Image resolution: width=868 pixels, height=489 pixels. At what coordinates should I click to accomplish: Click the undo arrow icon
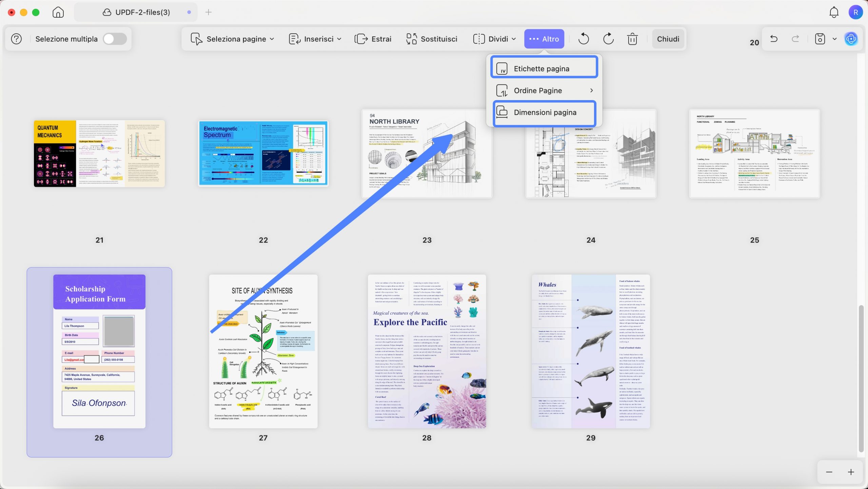[774, 39]
